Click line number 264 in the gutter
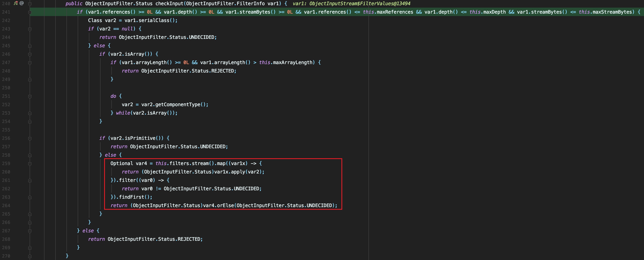Image resolution: width=644 pixels, height=260 pixels. 6,206
